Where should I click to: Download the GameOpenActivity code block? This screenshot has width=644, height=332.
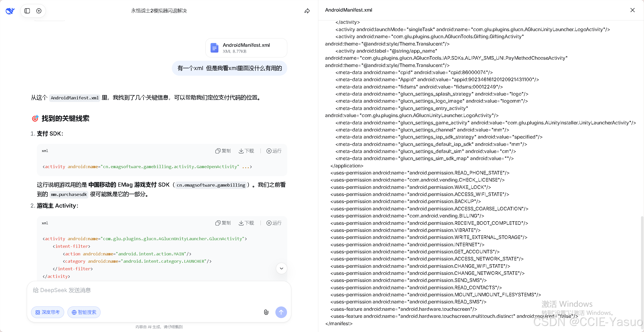tap(246, 151)
